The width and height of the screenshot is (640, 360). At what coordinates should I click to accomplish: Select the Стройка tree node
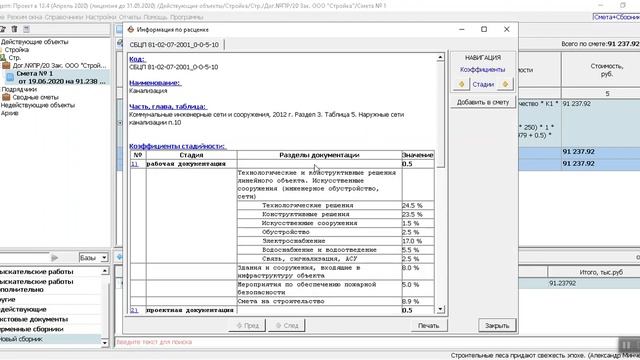(x=17, y=50)
